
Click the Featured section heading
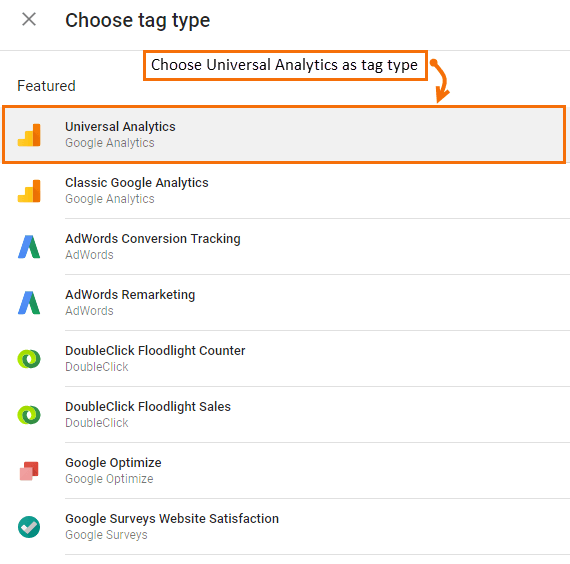(46, 86)
